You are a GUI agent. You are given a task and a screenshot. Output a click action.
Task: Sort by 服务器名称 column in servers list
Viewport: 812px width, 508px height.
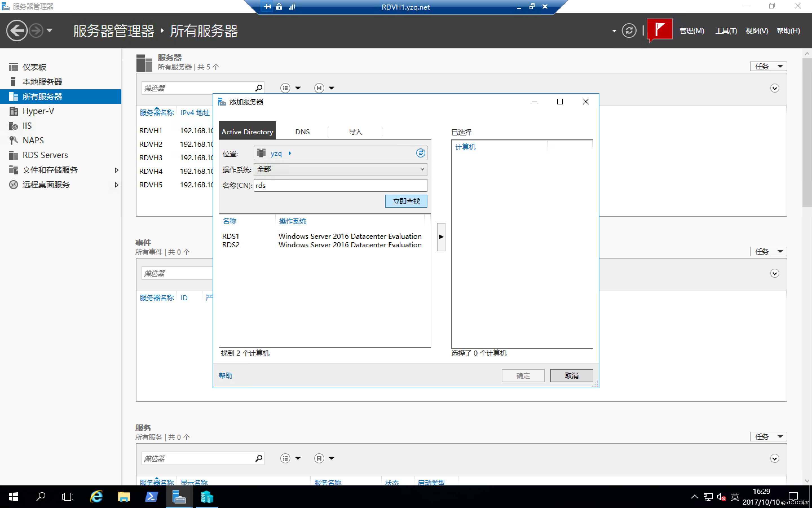(157, 113)
